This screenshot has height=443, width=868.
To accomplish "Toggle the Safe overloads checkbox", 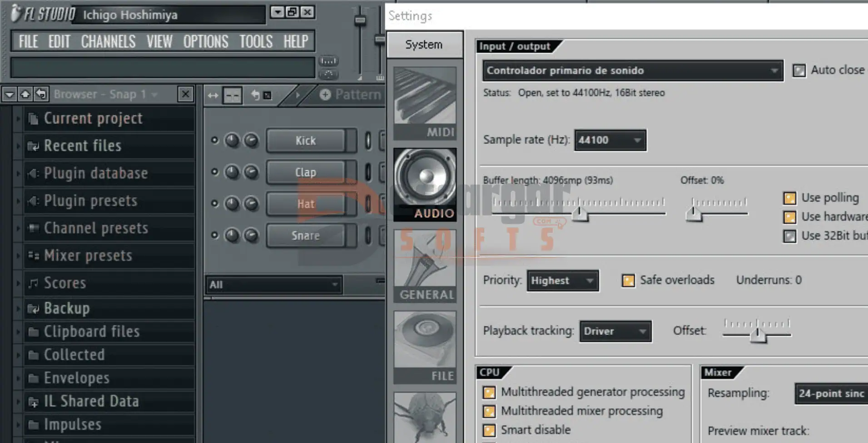I will [628, 281].
